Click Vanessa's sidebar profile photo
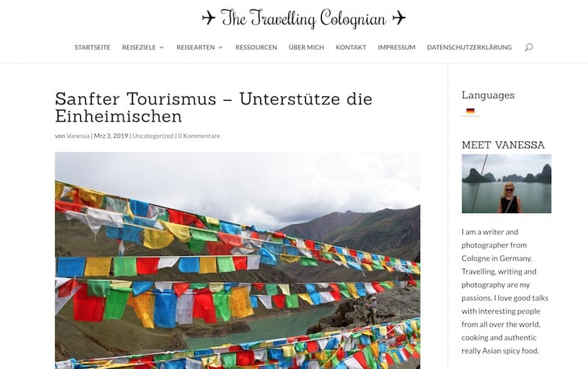 506,184
